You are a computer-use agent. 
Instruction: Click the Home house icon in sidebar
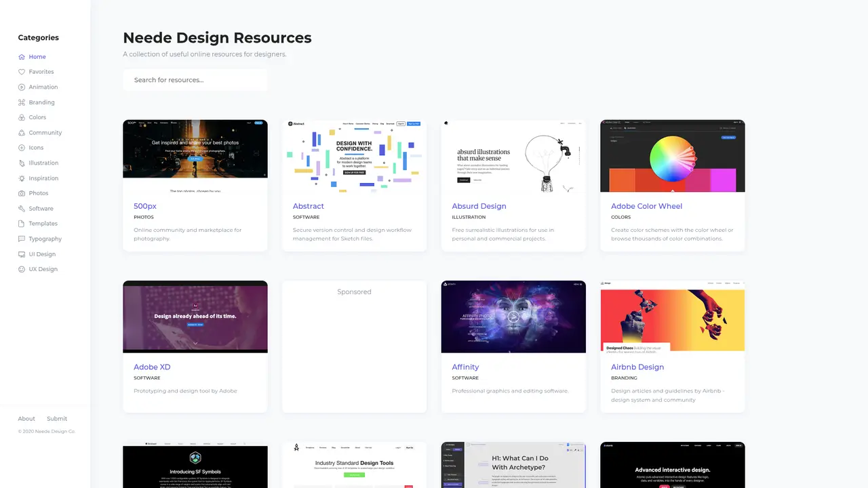(x=22, y=57)
